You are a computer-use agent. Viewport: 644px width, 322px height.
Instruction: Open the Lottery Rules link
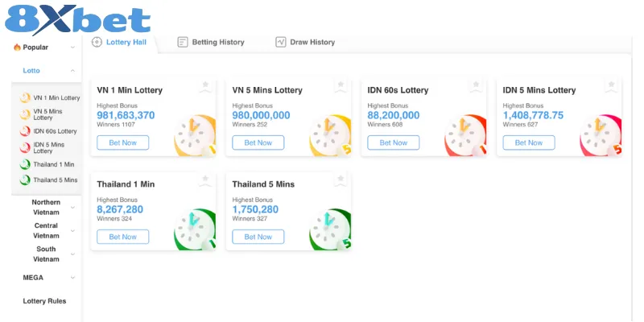tap(44, 301)
